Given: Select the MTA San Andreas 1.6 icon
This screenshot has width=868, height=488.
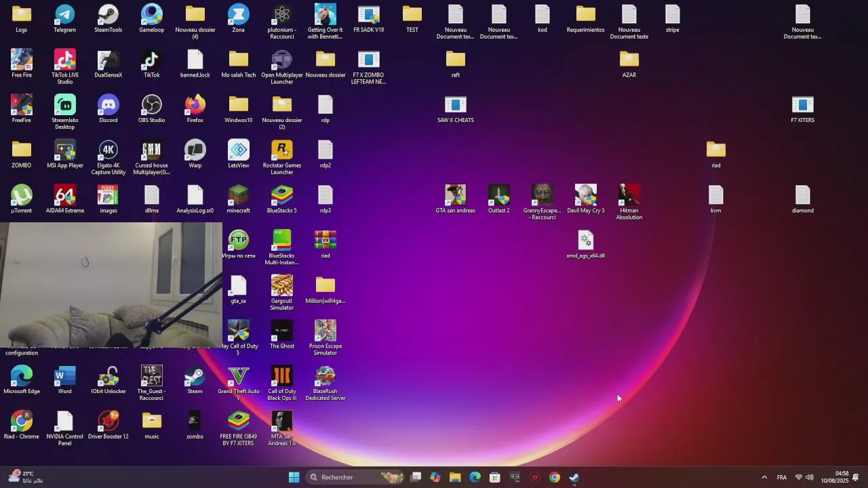Looking at the screenshot, I should (x=282, y=428).
